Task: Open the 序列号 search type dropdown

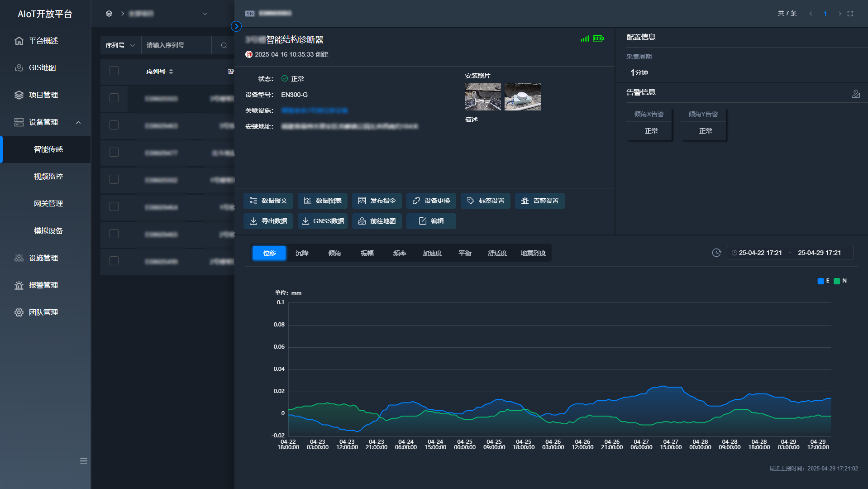Action: [x=120, y=45]
